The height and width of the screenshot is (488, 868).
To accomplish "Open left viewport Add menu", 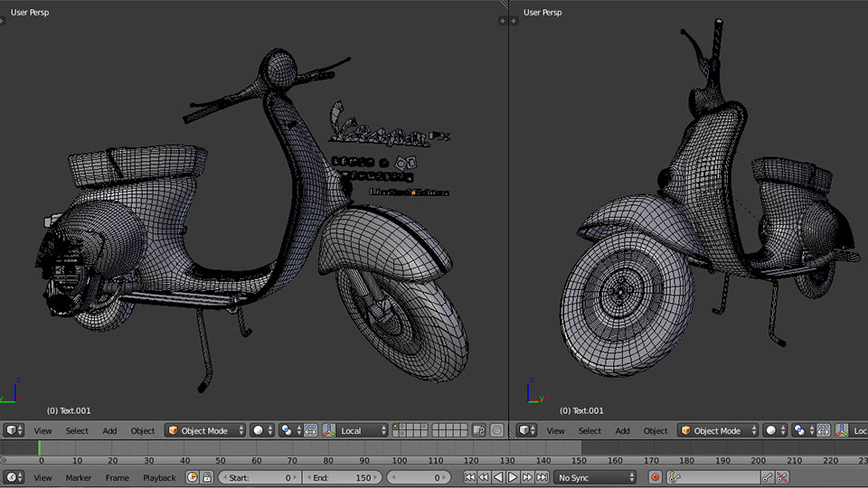I will pyautogui.click(x=109, y=431).
